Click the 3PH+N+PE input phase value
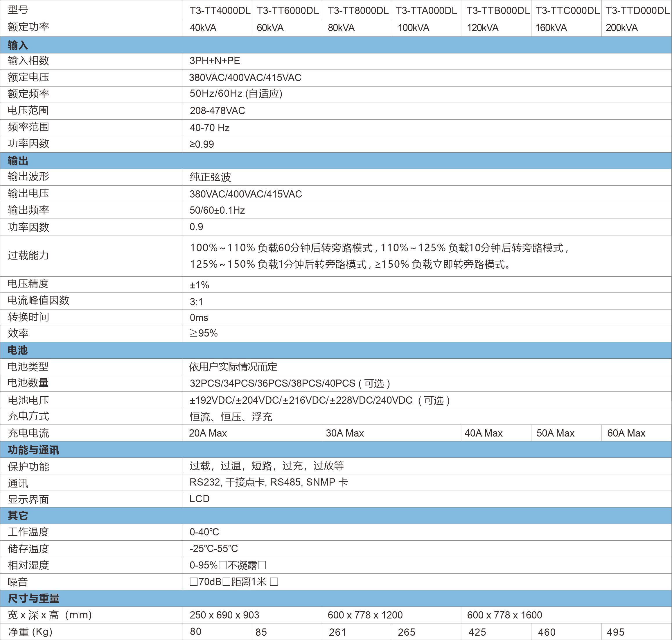This screenshot has width=672, height=640. point(215,61)
